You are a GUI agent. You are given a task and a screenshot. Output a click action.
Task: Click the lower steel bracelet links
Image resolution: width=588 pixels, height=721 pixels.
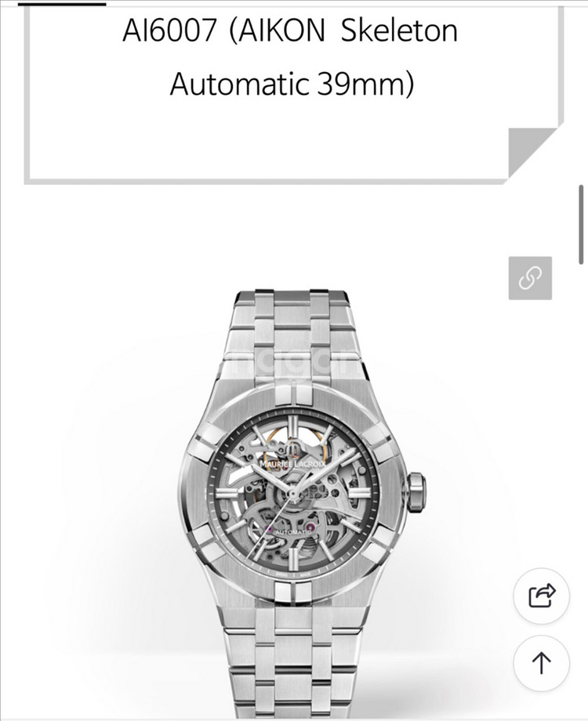coord(293,661)
